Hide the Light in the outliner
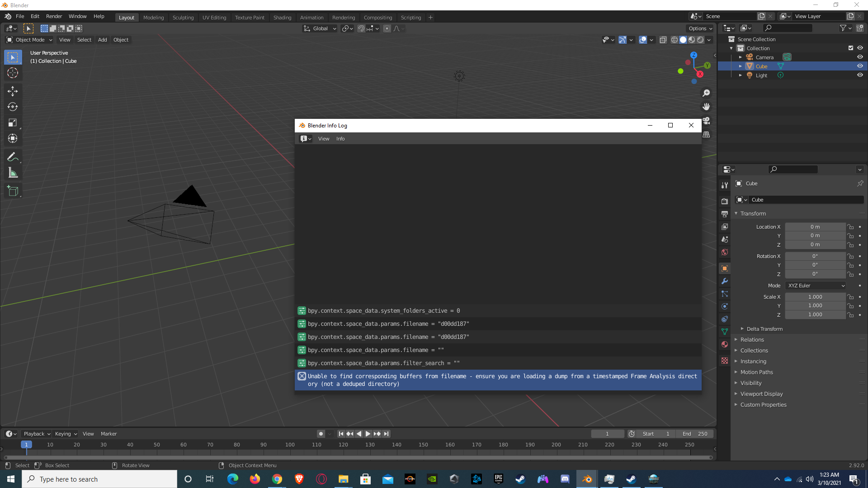This screenshot has height=488, width=868. point(860,75)
